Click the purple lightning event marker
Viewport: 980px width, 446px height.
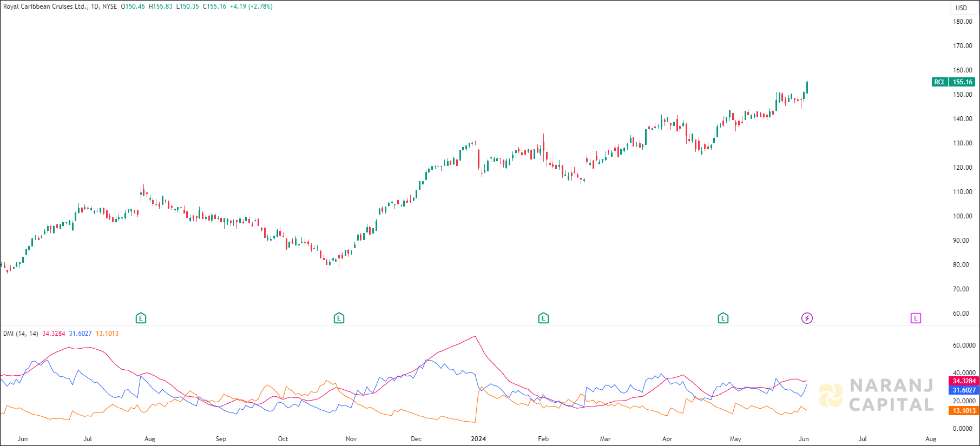807,318
